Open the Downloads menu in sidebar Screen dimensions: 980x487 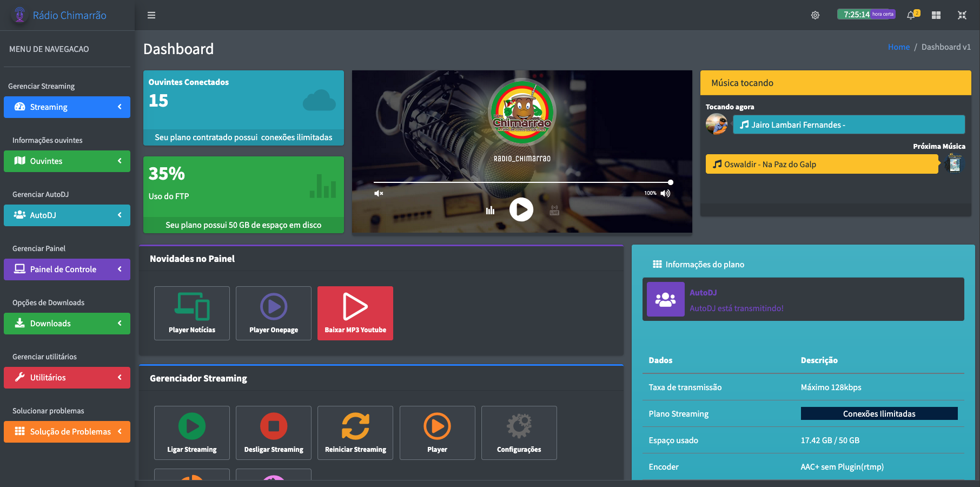pyautogui.click(x=67, y=324)
